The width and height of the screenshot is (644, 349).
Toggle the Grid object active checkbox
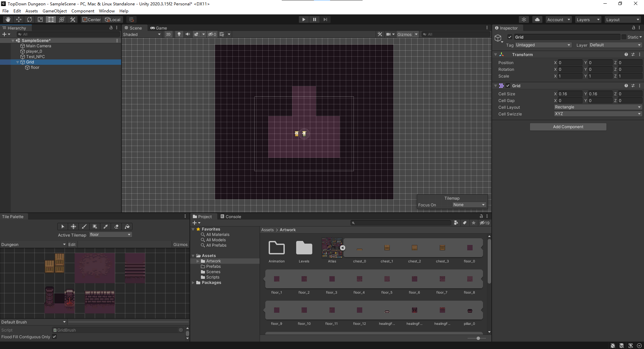point(510,37)
